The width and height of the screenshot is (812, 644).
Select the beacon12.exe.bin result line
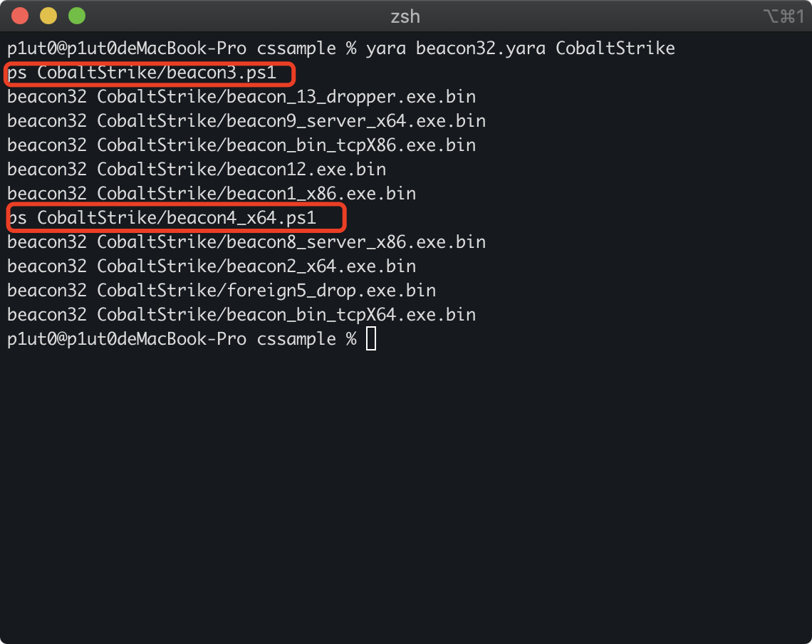pos(197,170)
